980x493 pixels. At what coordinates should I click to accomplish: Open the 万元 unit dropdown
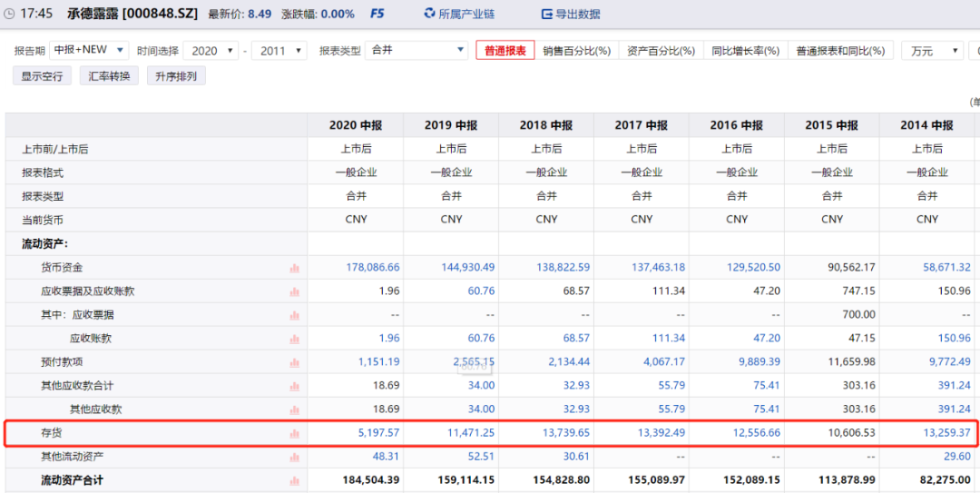pos(934,51)
